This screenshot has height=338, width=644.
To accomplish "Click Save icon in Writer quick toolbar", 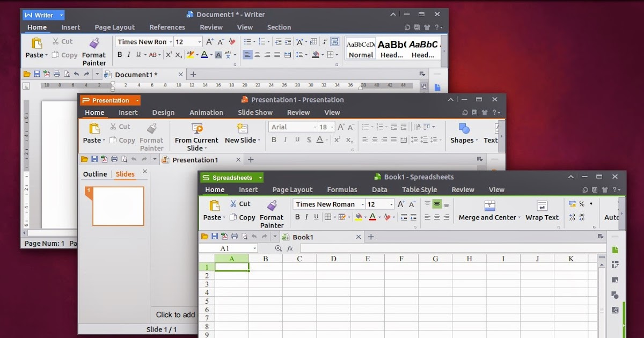I will pos(37,74).
